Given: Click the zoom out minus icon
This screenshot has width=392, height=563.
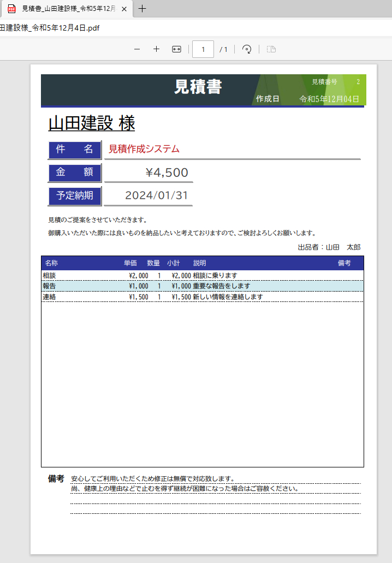Looking at the screenshot, I should tap(137, 49).
